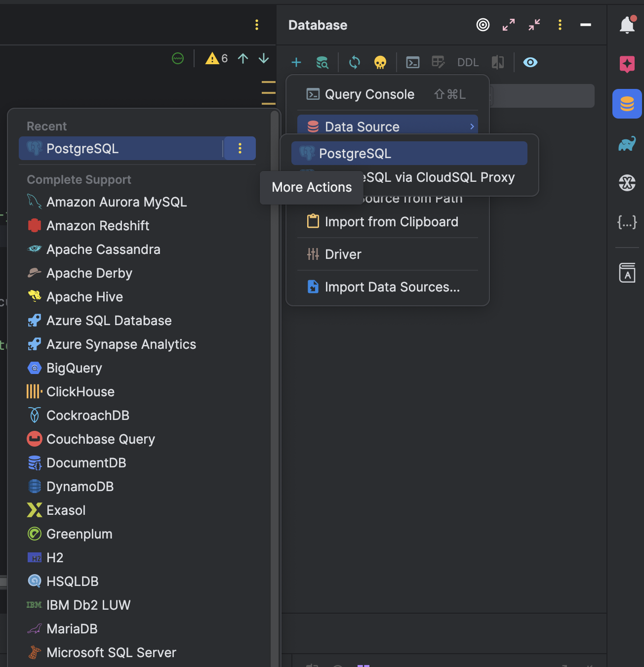
Task: Pick H2 database
Action: pyautogui.click(x=137, y=558)
